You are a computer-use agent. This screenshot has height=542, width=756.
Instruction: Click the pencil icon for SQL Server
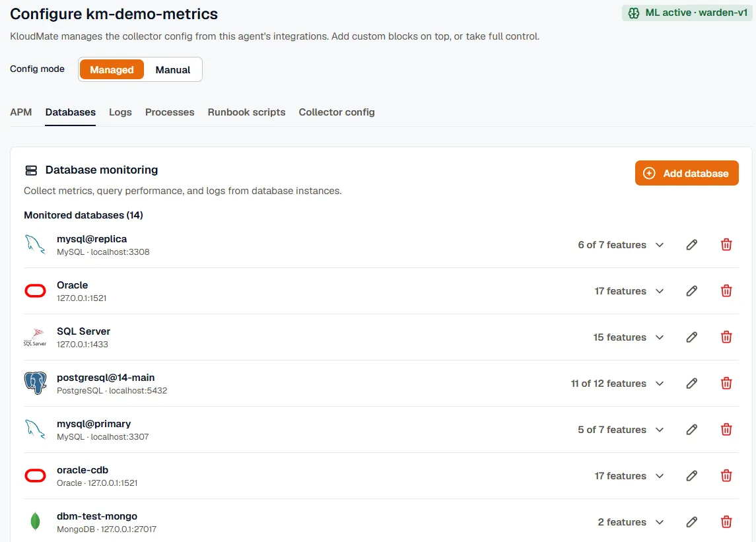[x=691, y=337]
